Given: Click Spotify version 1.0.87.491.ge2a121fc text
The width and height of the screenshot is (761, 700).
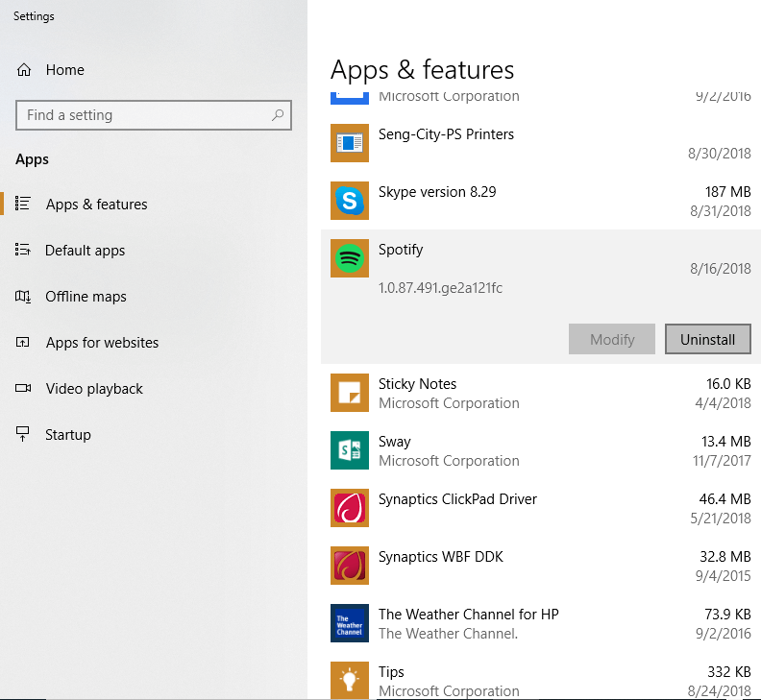Looking at the screenshot, I should (440, 288).
